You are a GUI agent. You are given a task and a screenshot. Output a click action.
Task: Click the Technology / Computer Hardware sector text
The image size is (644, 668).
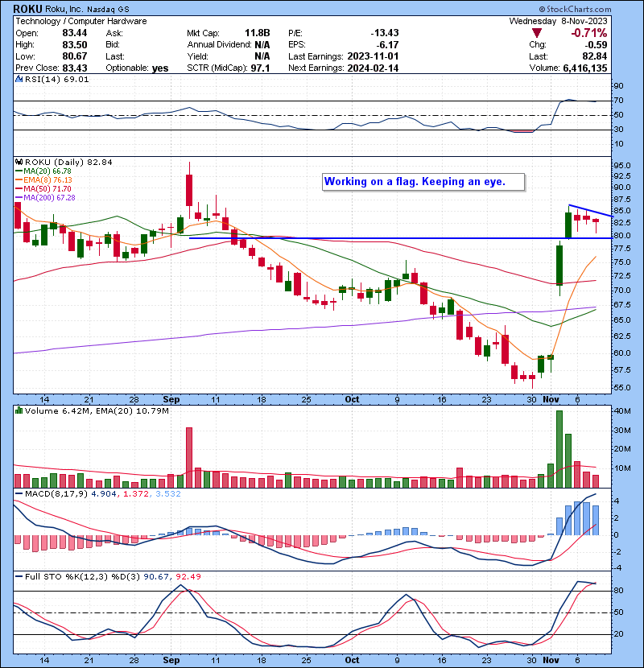click(x=81, y=21)
